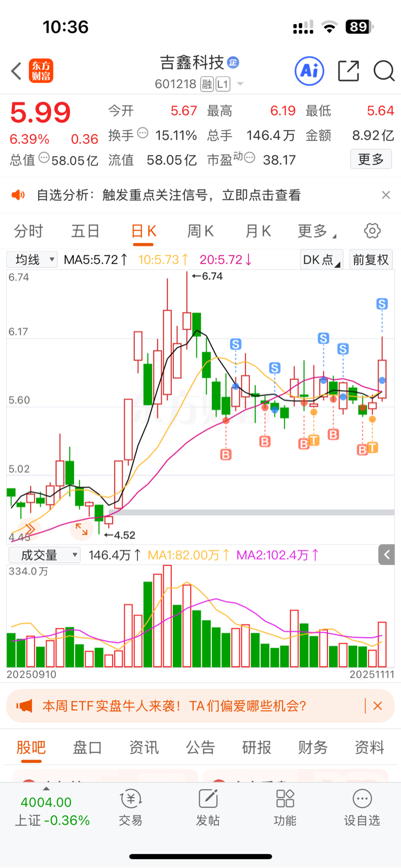Open 自选分析 signal notice
401x868 pixels.
(x=169, y=195)
